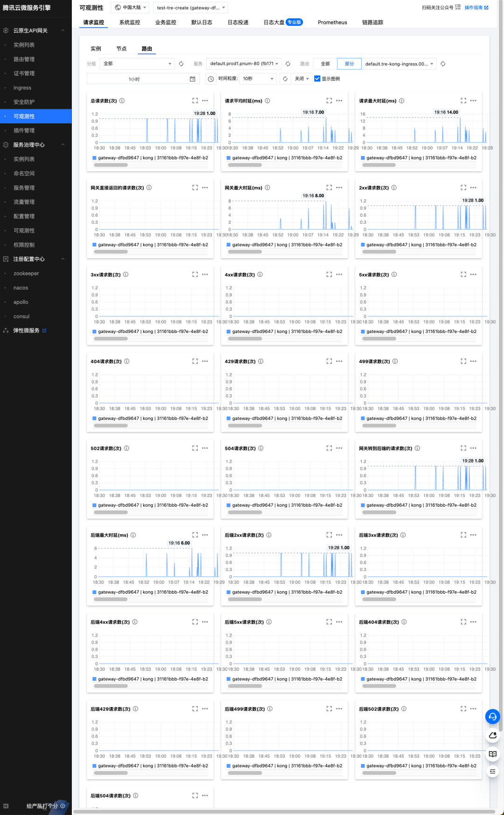Open the 关闭 auto-refresh dropdown
Viewport: 504px width, 815px height.
(301, 79)
